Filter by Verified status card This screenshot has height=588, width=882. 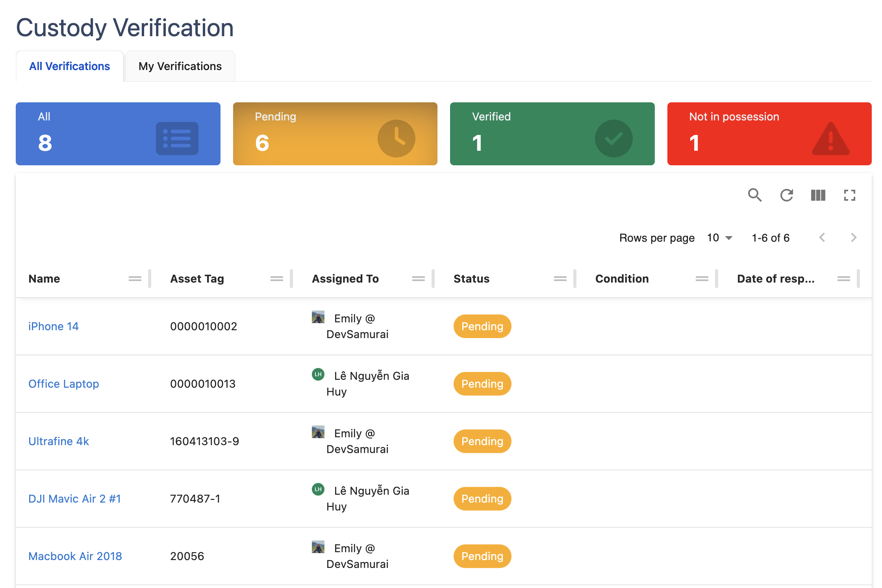click(552, 134)
